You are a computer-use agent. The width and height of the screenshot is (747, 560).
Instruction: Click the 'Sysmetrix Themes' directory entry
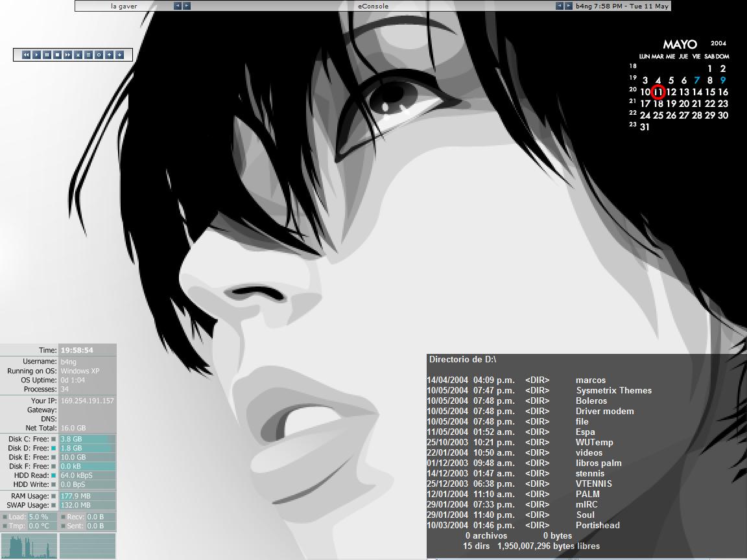coord(613,390)
